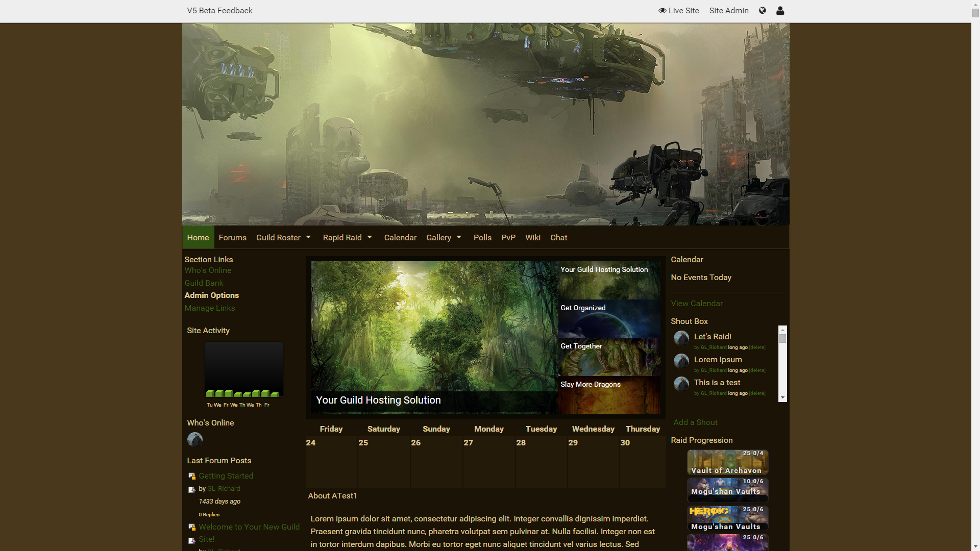This screenshot has width=980, height=551.
Task: Select Wednesday 29 on the week calendar
Action: 593,462
